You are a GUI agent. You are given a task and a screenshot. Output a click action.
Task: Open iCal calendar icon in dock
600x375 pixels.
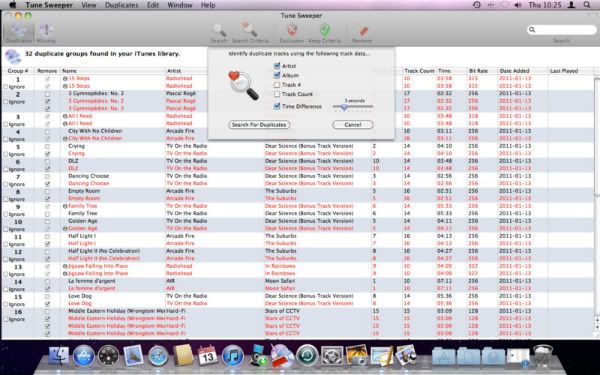coord(208,356)
